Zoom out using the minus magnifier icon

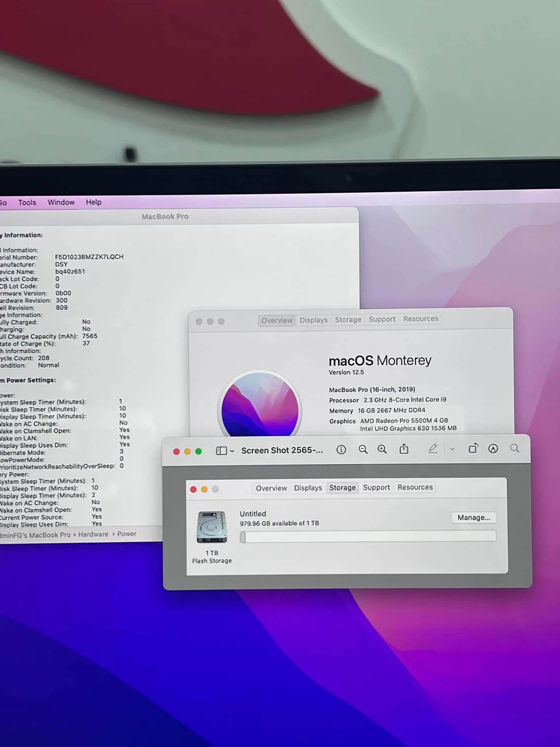coord(363,449)
